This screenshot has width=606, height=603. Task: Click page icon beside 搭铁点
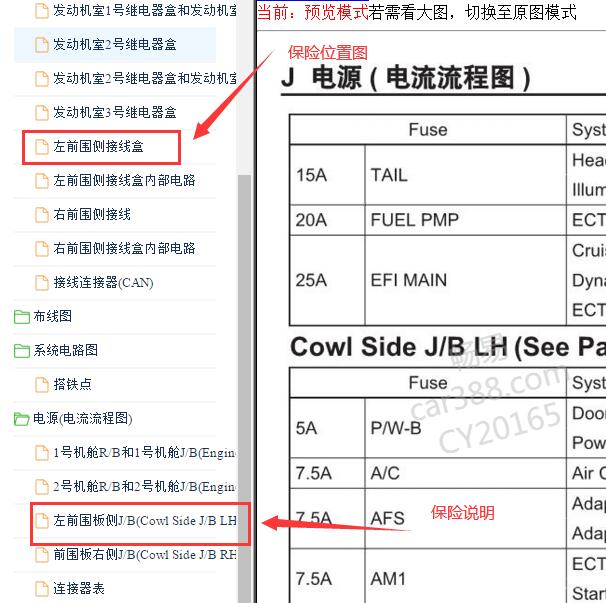42,385
